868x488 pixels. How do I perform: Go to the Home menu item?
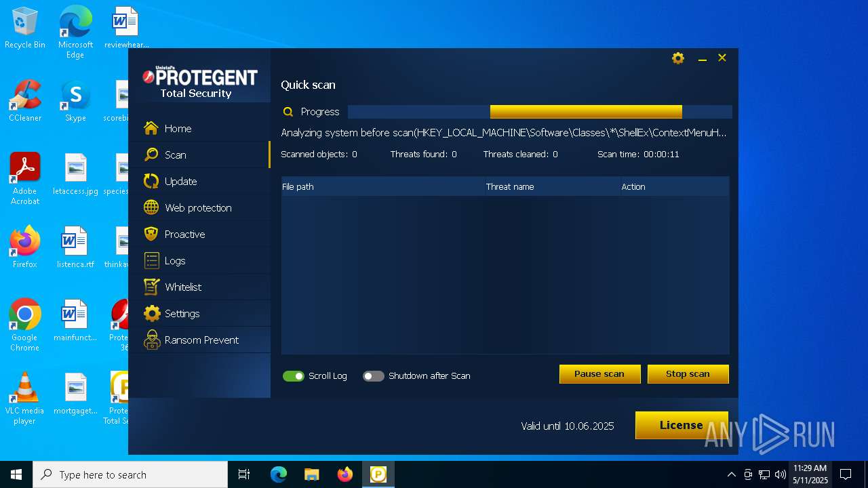tap(199, 128)
